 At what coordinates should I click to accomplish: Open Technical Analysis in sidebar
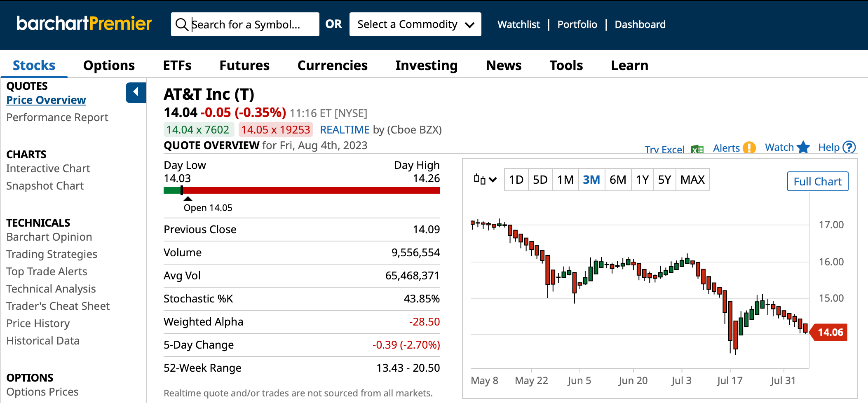51,289
